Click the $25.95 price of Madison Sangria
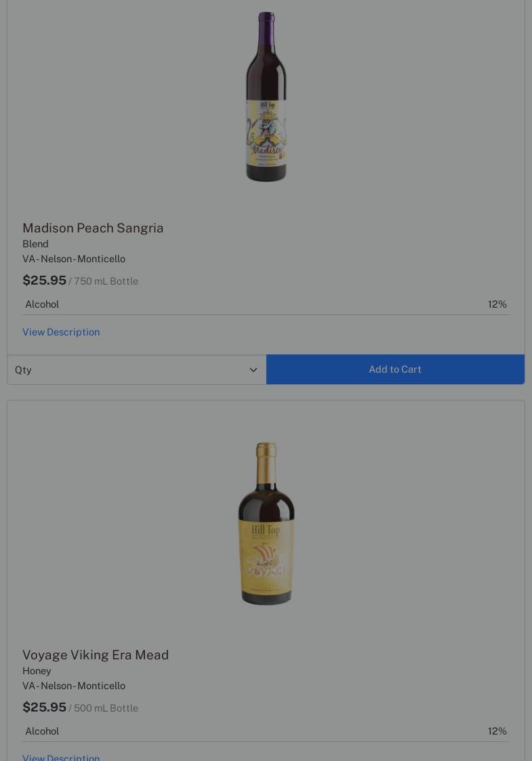Screen dimensions: 532x761 44,281
